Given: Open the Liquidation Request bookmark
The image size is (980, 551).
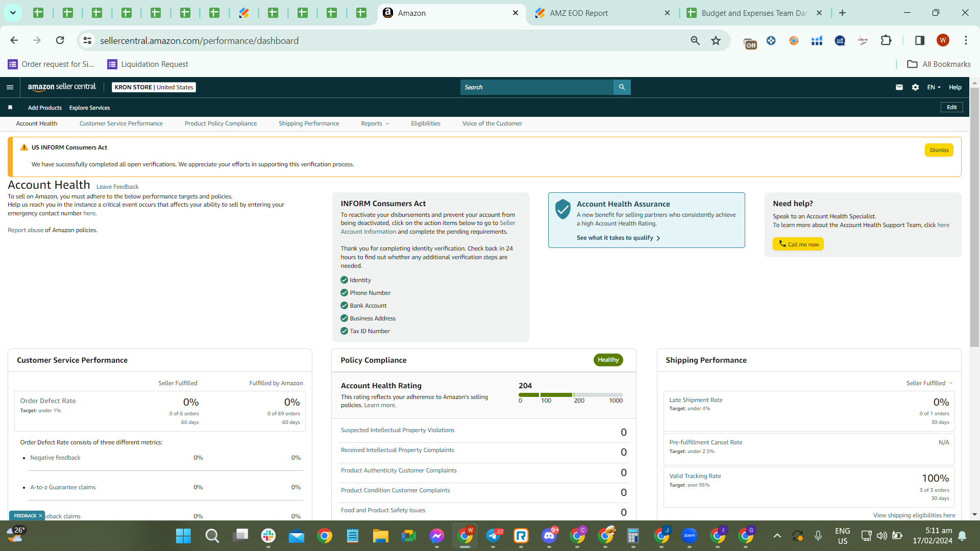Looking at the screenshot, I should tap(148, 64).
